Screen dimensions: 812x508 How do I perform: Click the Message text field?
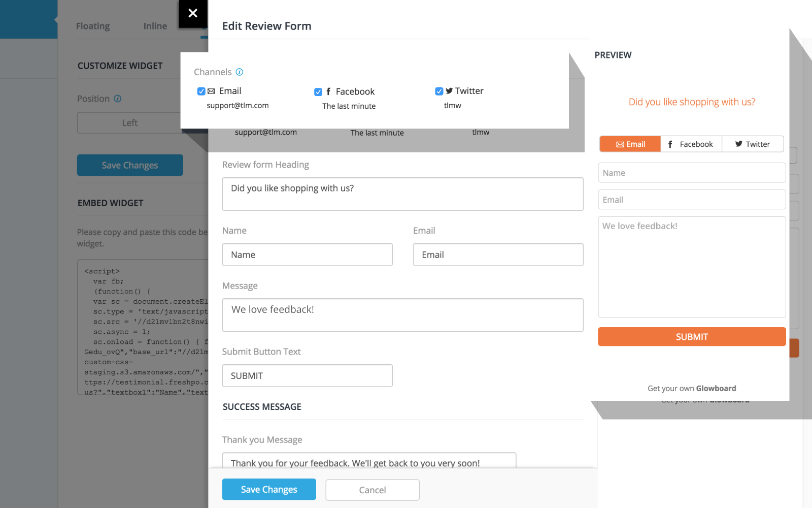pyautogui.click(x=402, y=315)
